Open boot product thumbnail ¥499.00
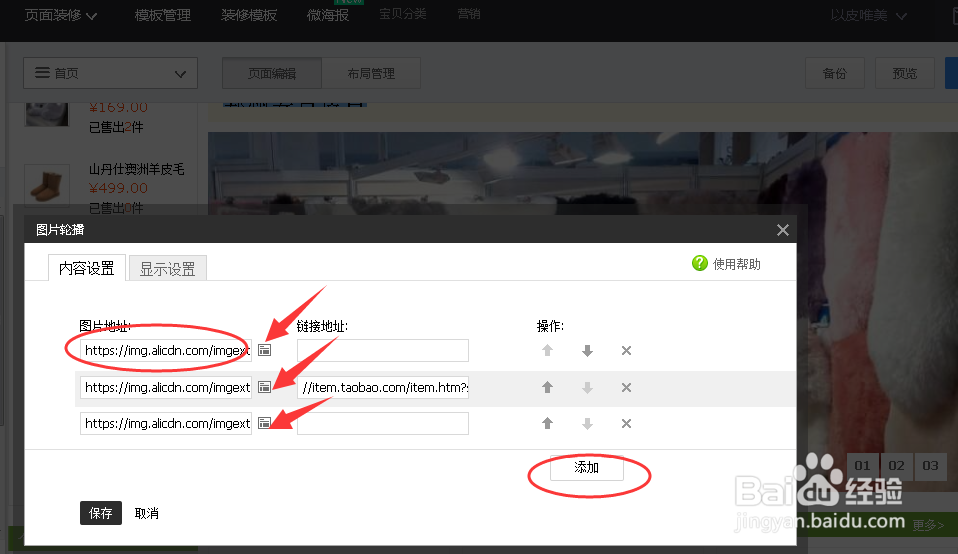This screenshot has height=554, width=958. pyautogui.click(x=47, y=186)
